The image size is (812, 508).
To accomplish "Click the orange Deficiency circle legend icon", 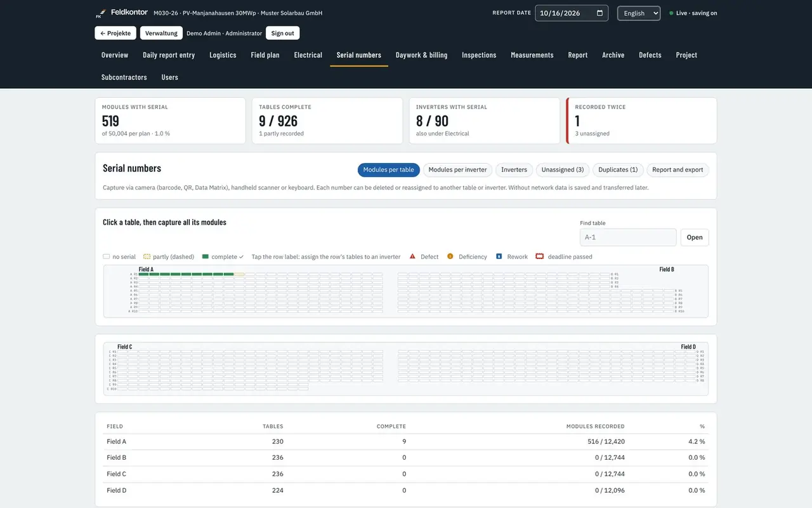I will point(450,257).
